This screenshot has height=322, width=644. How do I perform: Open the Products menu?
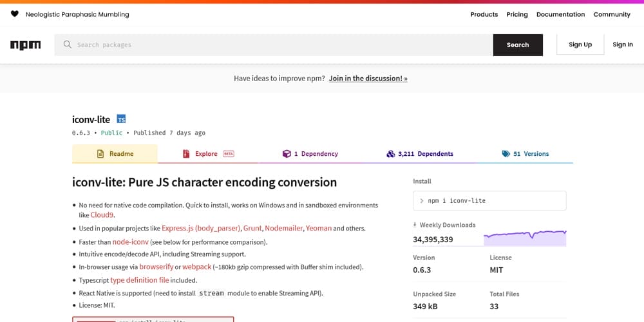484,14
